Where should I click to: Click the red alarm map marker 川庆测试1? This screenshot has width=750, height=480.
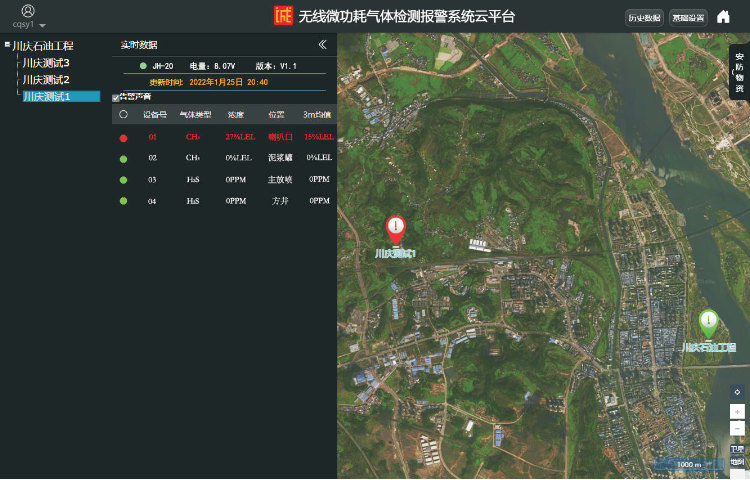396,230
